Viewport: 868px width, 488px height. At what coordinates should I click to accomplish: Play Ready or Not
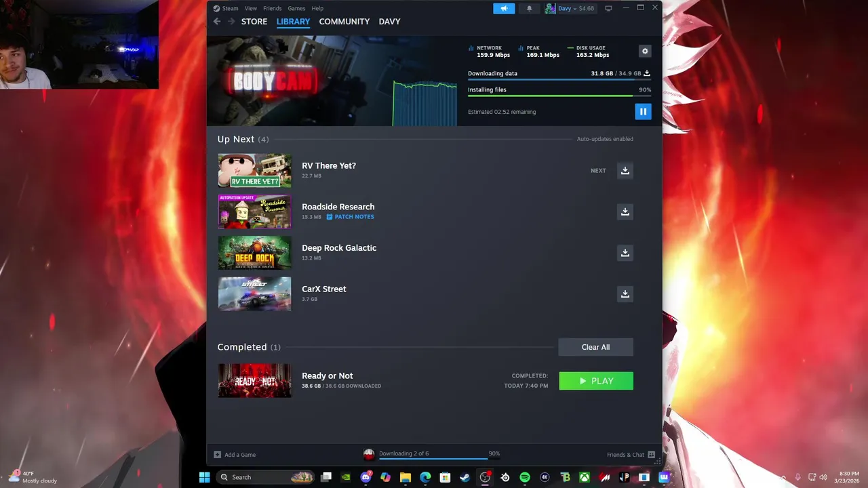[x=596, y=381]
